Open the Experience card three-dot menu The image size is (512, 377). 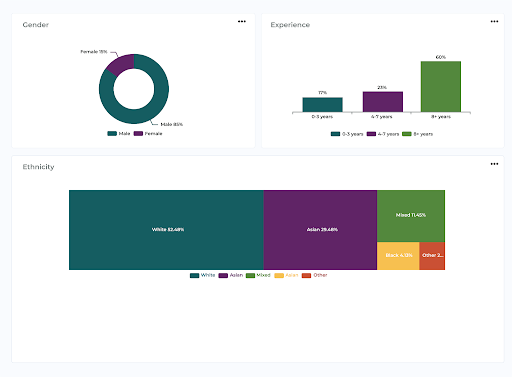pos(494,21)
